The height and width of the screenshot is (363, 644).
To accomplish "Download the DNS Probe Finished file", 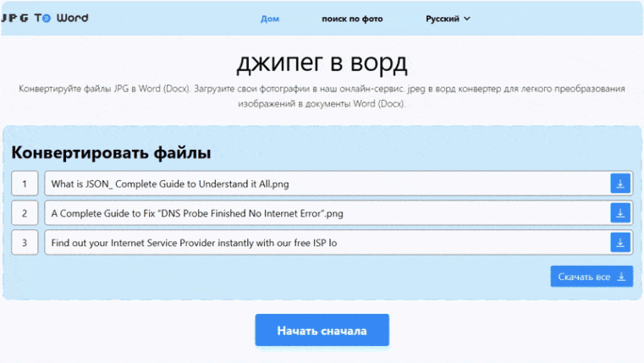I will [x=620, y=212].
